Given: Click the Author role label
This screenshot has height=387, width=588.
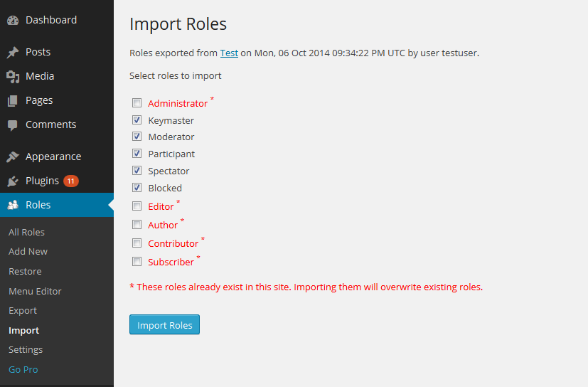Looking at the screenshot, I should (163, 226).
